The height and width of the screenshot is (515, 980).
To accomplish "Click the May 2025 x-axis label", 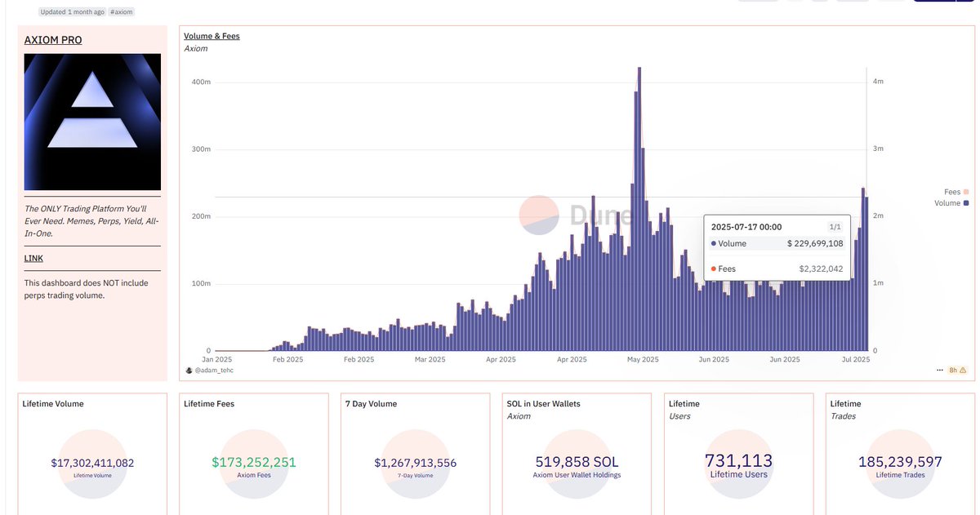I will click(644, 359).
